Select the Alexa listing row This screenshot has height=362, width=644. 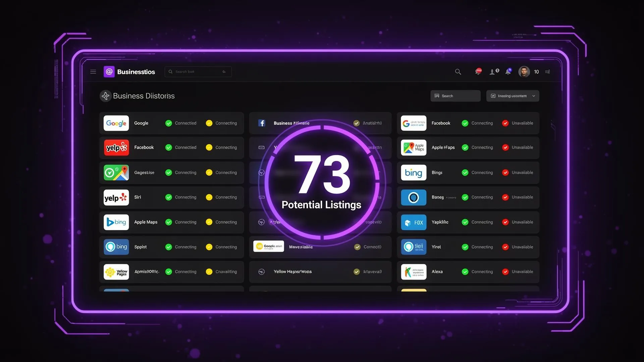click(x=437, y=272)
